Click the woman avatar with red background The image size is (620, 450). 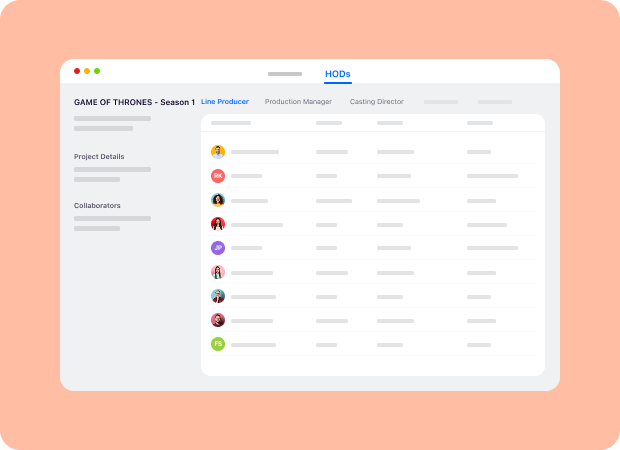click(x=218, y=224)
